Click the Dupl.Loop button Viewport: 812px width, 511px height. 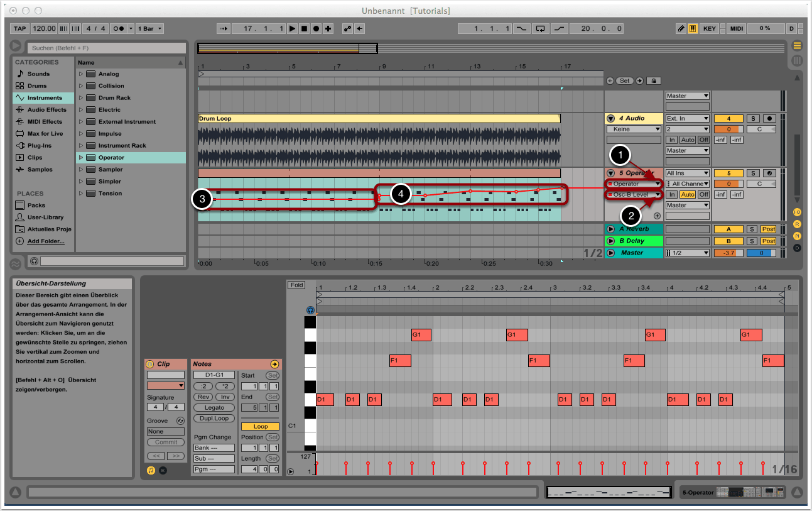(x=214, y=419)
